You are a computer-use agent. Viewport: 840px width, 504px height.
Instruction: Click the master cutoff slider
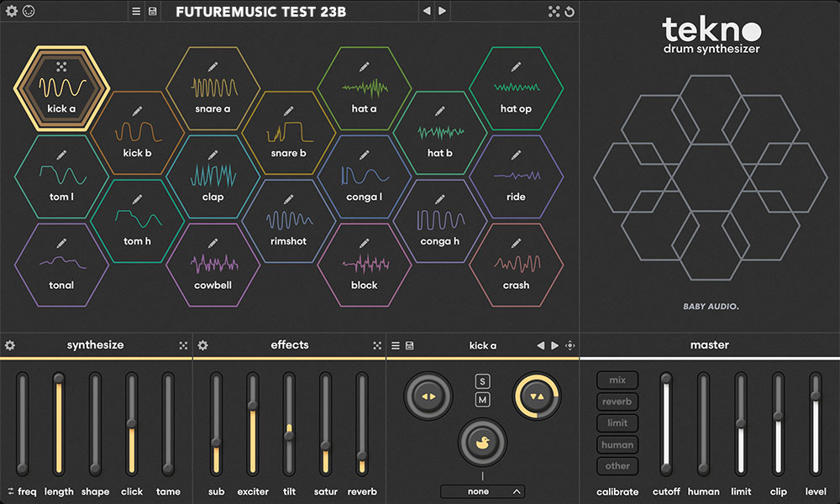click(666, 423)
